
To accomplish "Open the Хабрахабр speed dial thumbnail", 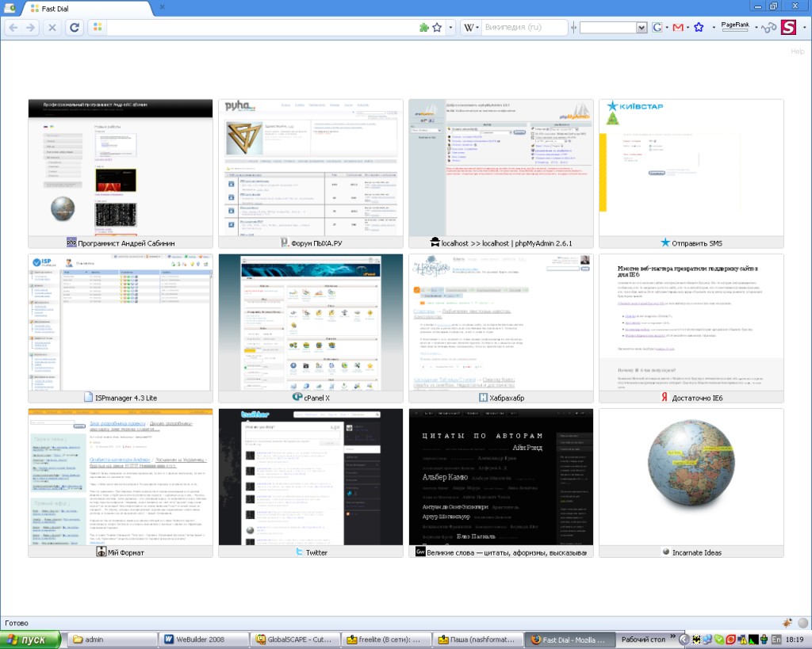I will pos(501,322).
